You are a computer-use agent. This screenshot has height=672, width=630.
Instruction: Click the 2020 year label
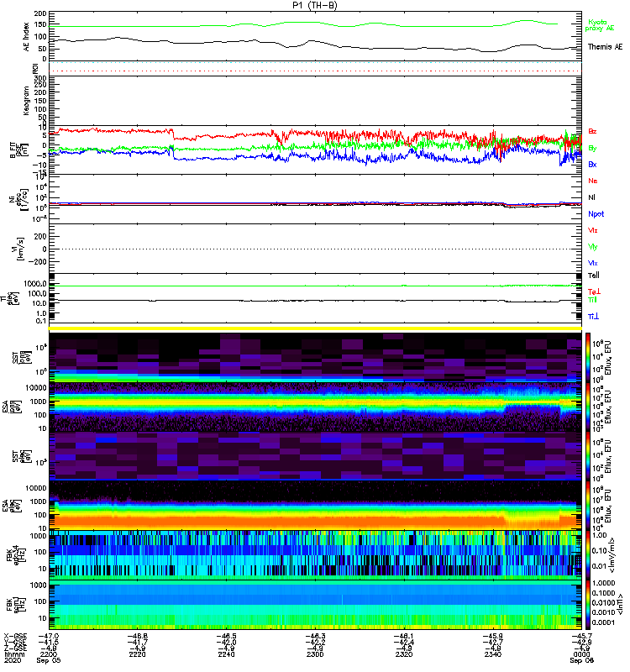[13, 660]
